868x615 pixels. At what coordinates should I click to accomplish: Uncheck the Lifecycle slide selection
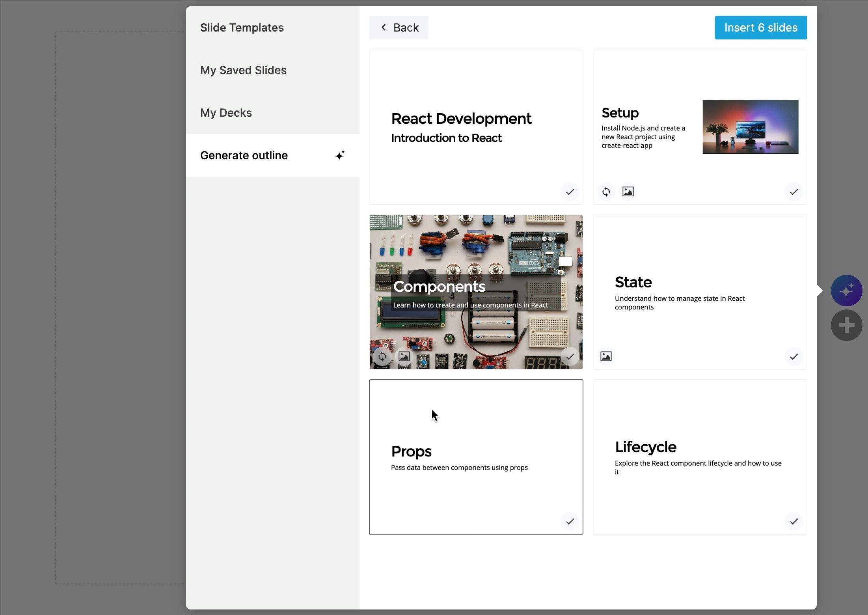coord(793,522)
